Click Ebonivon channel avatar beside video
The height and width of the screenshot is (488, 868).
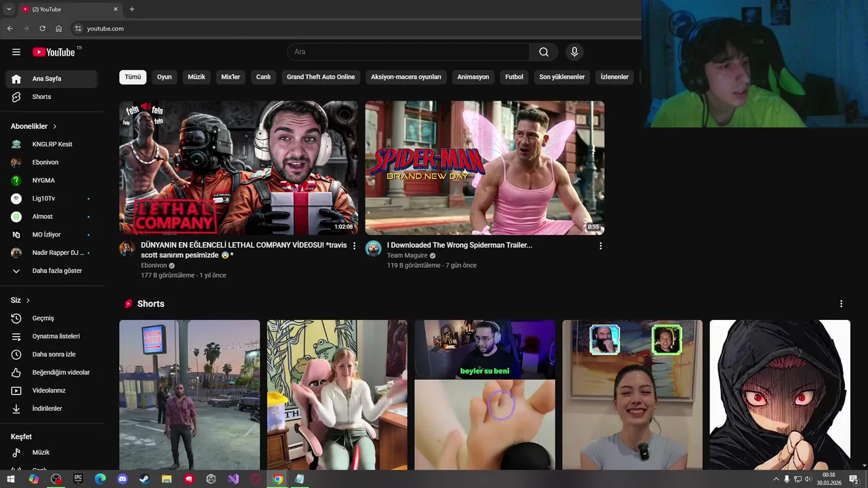click(x=127, y=248)
